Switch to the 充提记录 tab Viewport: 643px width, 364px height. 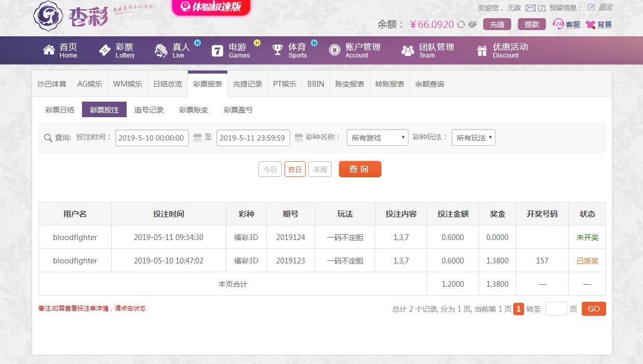[248, 84]
